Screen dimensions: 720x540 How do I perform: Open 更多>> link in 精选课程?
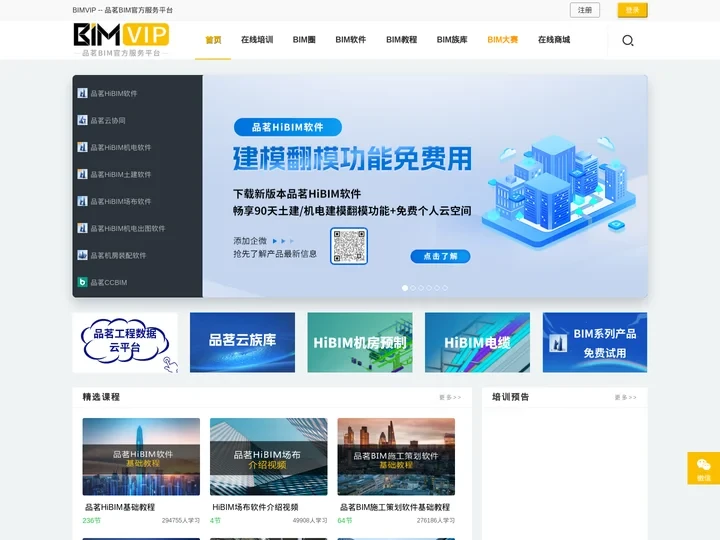click(x=450, y=398)
